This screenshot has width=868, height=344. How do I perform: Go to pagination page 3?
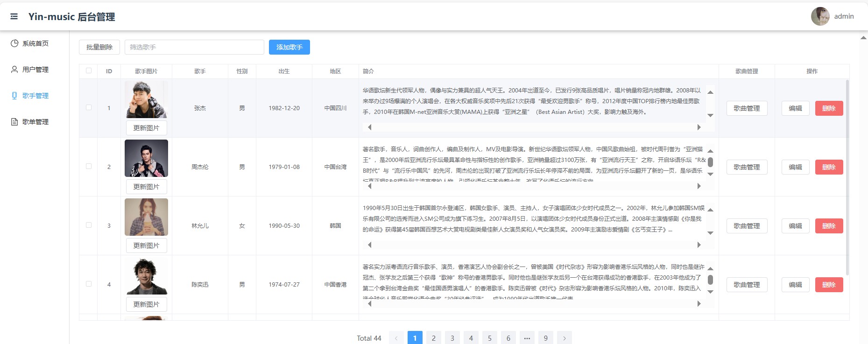click(x=452, y=338)
